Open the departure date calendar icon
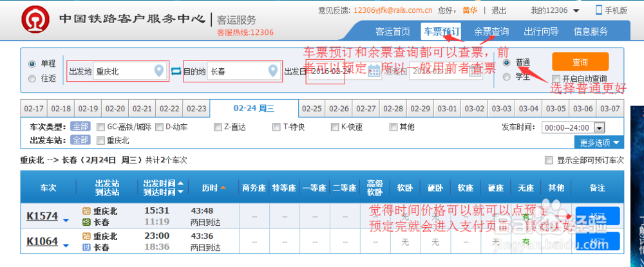The image size is (644, 267). point(375,71)
